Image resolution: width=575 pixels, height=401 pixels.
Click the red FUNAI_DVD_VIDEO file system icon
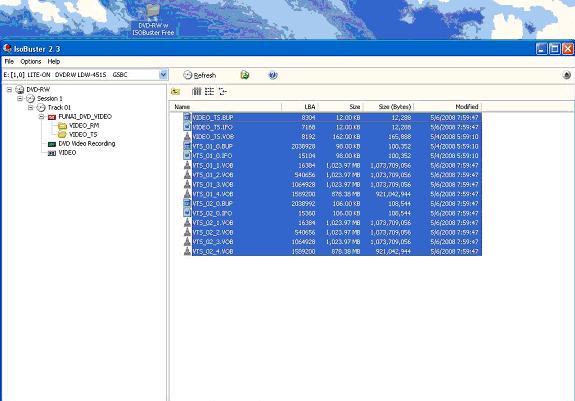coord(52,117)
